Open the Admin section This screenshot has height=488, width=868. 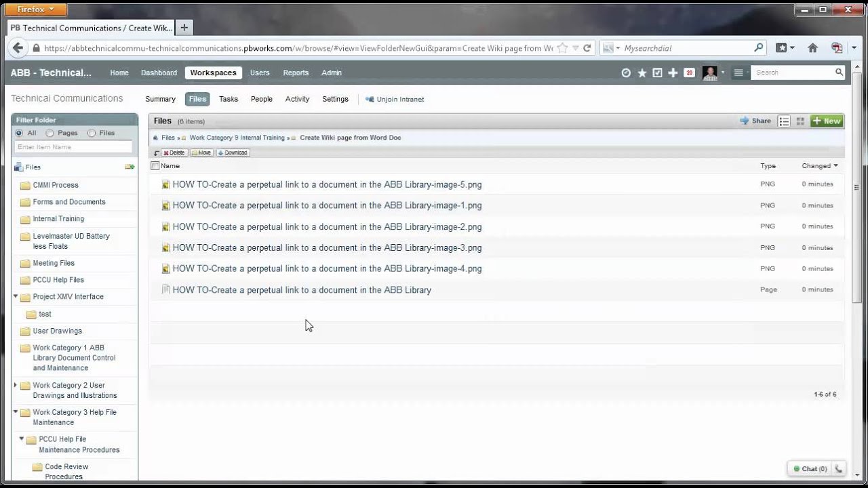click(x=332, y=73)
